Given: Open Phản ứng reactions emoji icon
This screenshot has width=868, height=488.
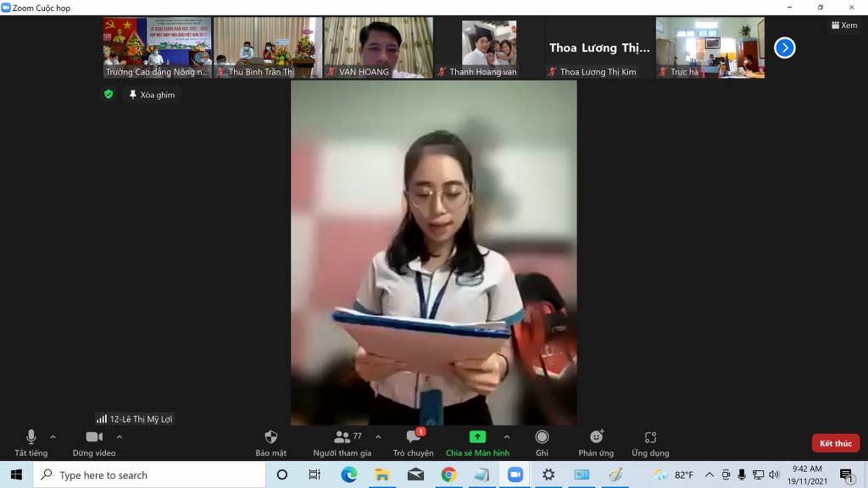Looking at the screenshot, I should pos(596,438).
